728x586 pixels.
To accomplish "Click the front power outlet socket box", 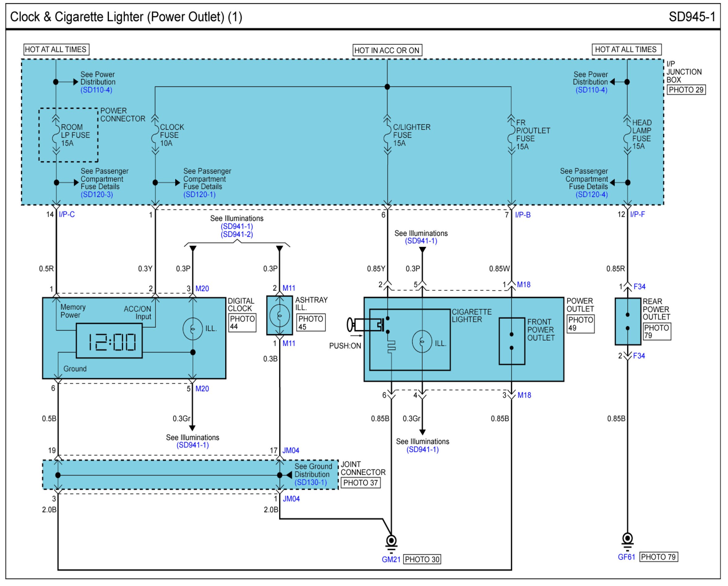I will pyautogui.click(x=511, y=341).
